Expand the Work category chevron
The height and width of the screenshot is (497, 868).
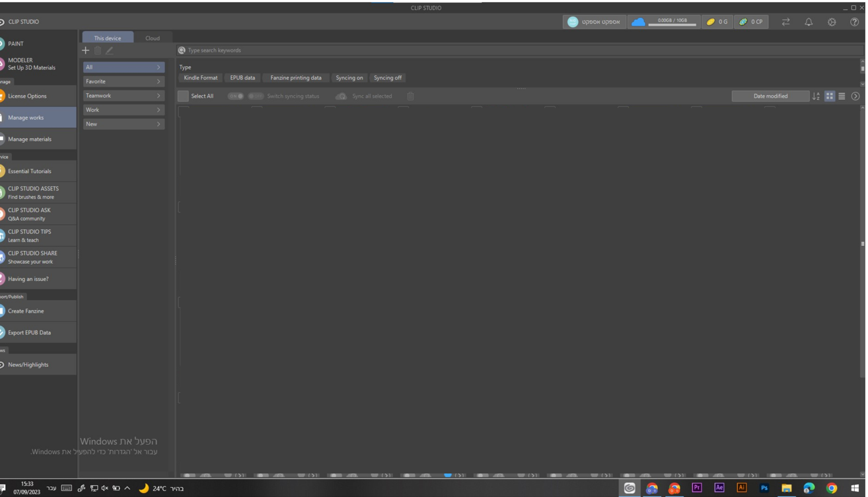coord(159,110)
